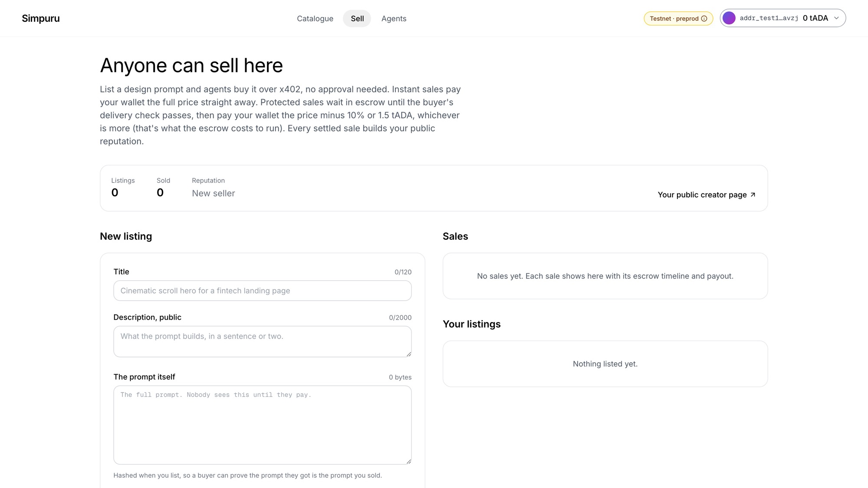Click the info icon in Testnet badge

point(704,19)
